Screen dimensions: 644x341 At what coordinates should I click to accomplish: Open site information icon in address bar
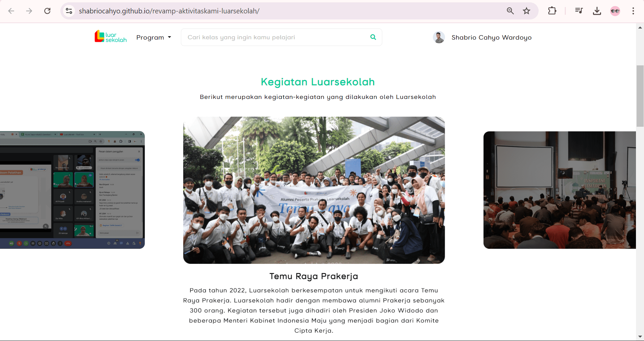coord(69,11)
